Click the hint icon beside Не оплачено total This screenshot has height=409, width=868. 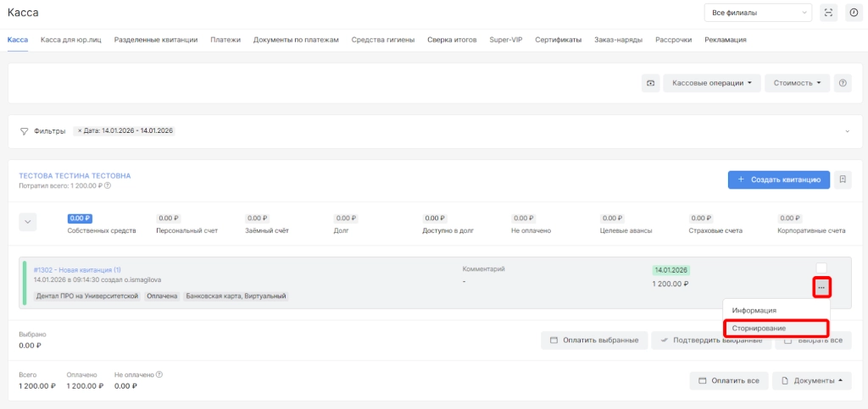point(159,374)
